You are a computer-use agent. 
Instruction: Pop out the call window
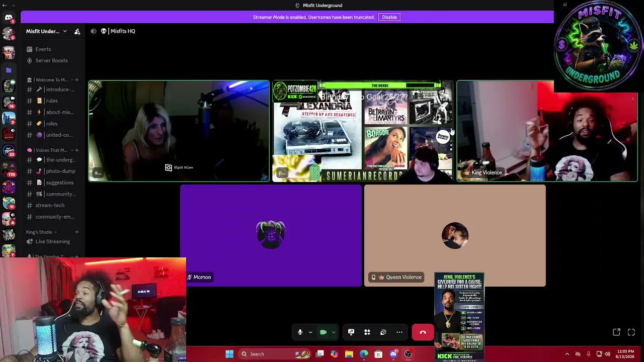click(616, 332)
